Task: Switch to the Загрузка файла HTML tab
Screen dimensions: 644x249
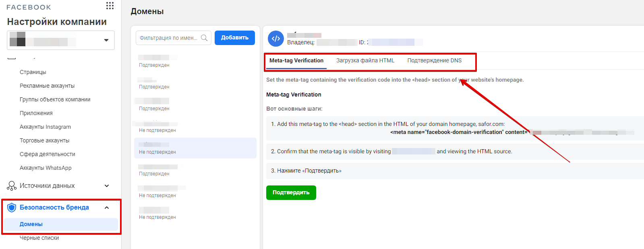Action: click(x=365, y=61)
